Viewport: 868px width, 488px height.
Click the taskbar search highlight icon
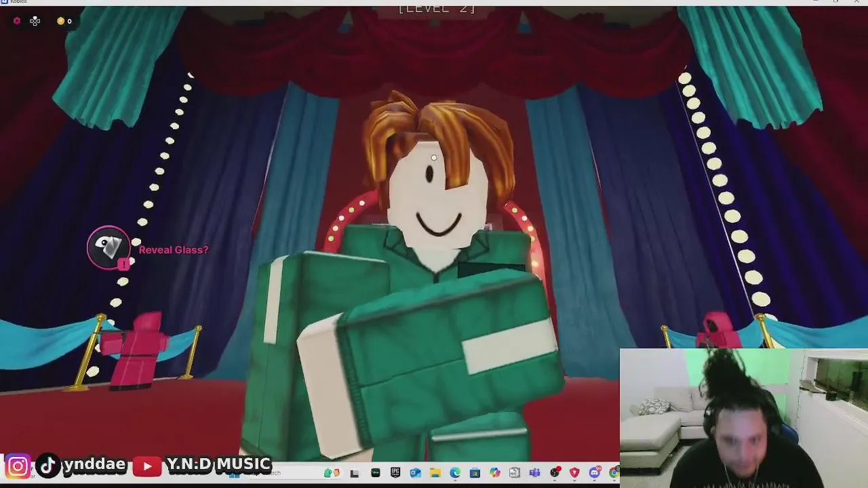pyautogui.click(x=332, y=472)
